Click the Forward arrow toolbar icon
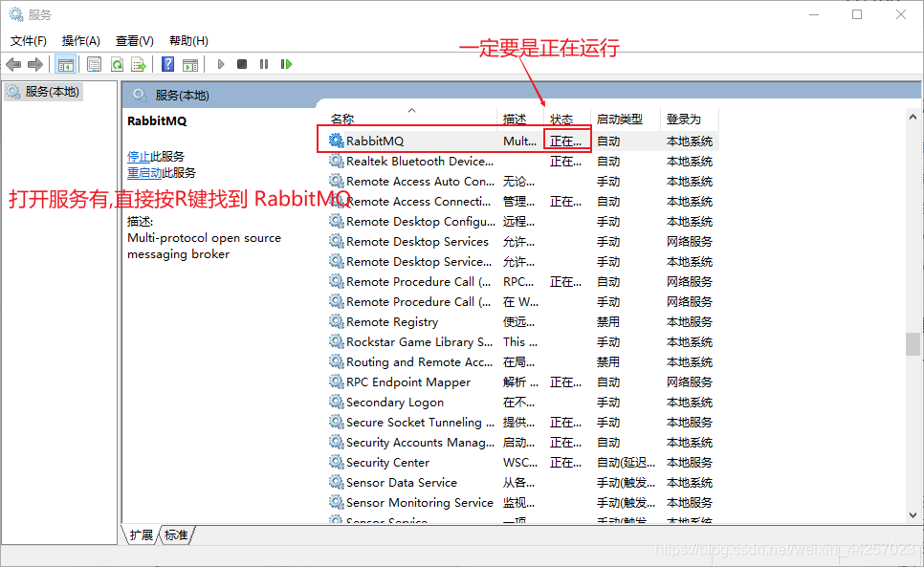This screenshot has width=924, height=567. click(35, 64)
